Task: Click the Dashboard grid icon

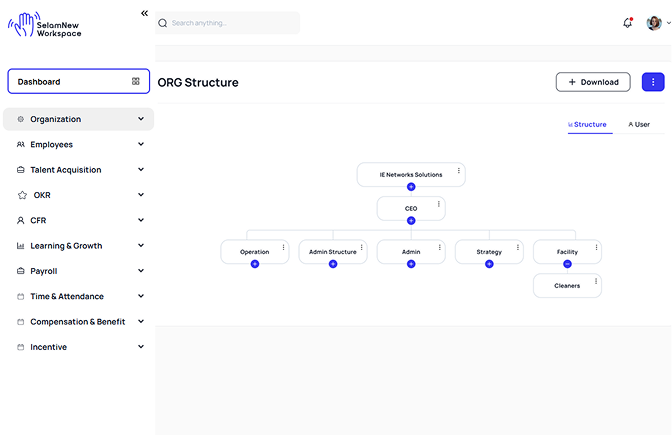Action: pyautogui.click(x=136, y=82)
